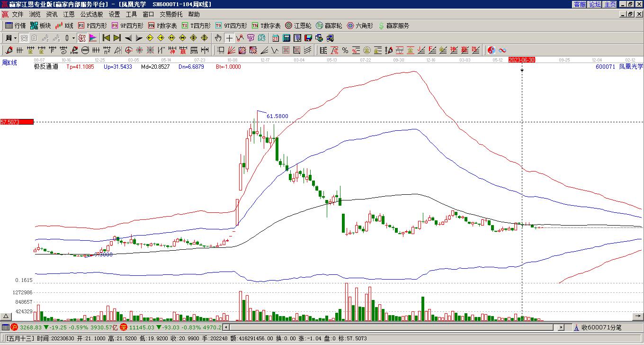Open the 窗口 menu
This screenshot has width=644, height=345.
click(148, 15)
